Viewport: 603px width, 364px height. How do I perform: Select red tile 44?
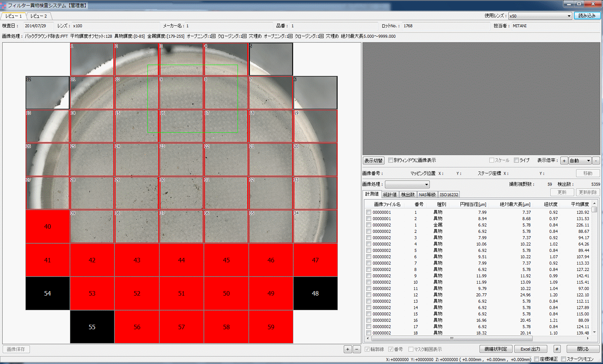(x=181, y=260)
